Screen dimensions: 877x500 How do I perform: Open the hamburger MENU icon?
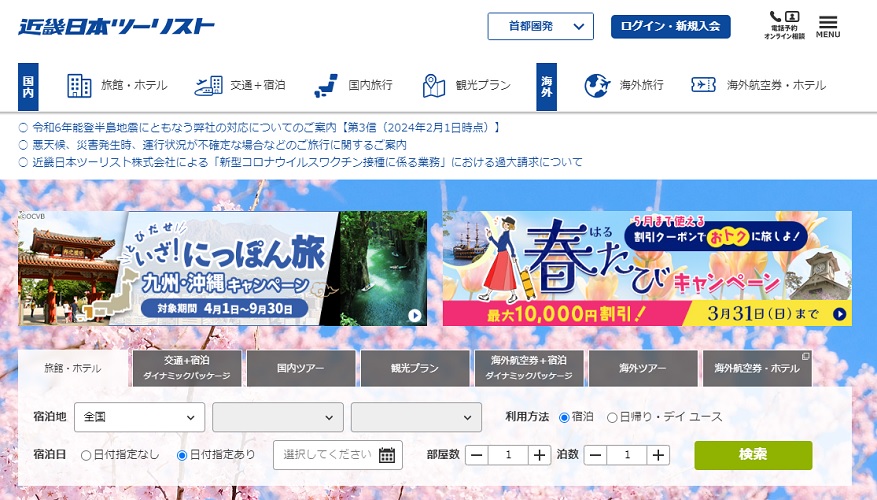pyautogui.click(x=828, y=26)
